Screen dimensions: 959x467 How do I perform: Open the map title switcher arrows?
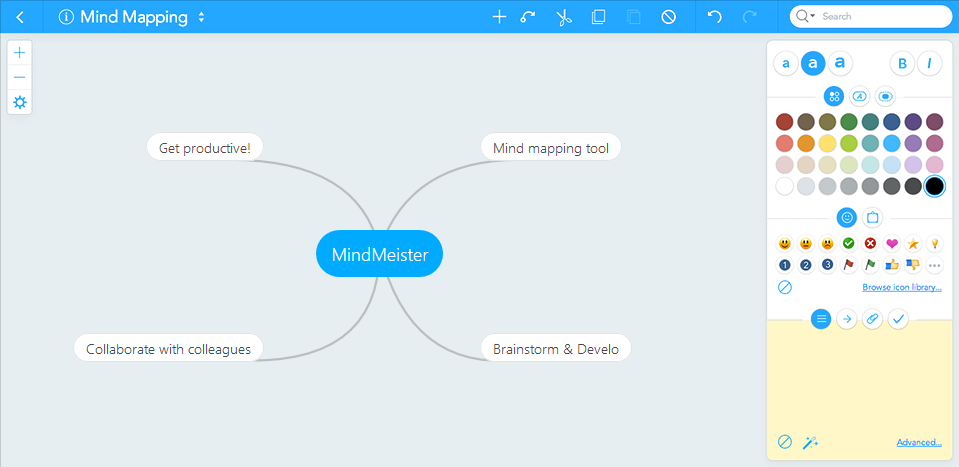click(201, 18)
